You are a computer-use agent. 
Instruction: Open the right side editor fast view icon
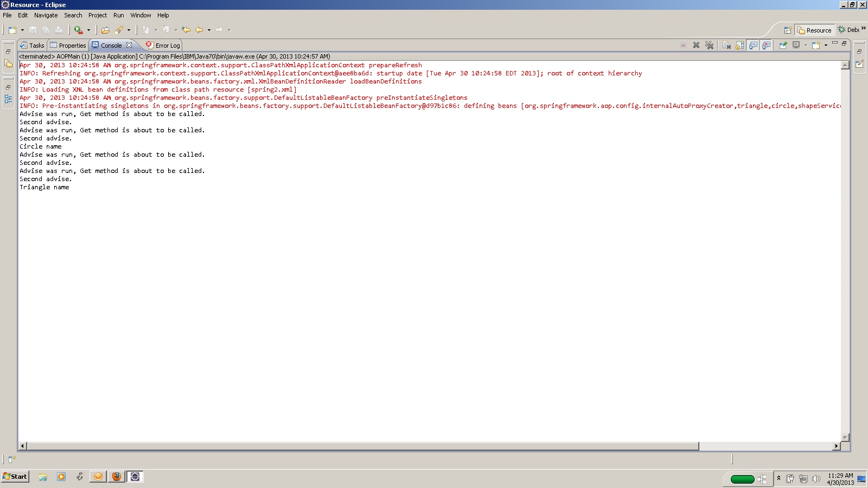pyautogui.click(x=859, y=64)
